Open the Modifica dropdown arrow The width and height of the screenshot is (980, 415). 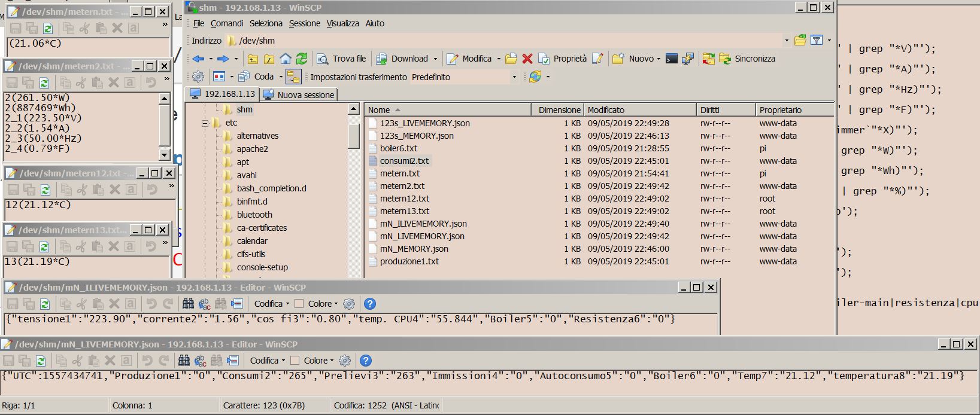coord(499,59)
